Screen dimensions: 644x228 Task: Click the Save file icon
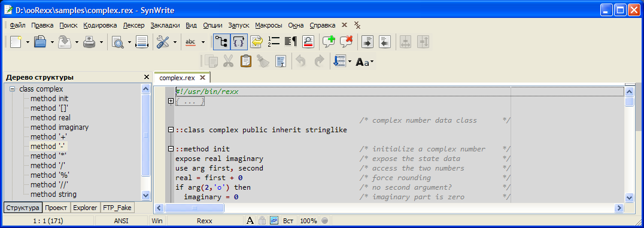pyautogui.click(x=65, y=42)
